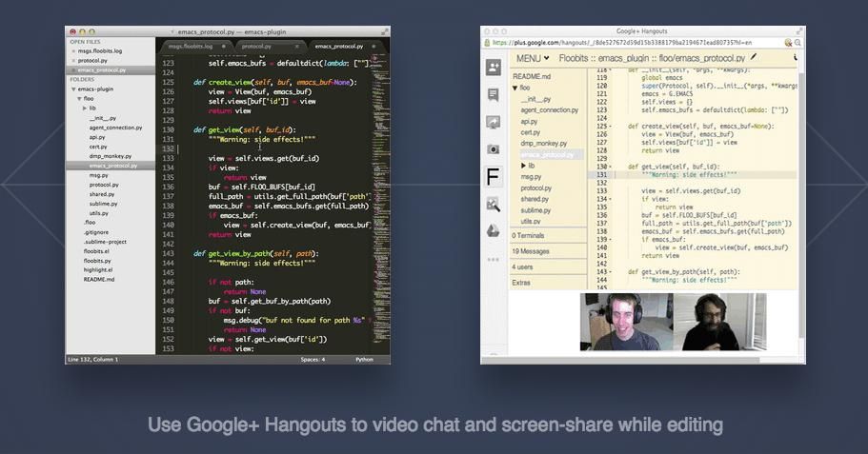The height and width of the screenshot is (454, 868).
Task: Open dmp_monkey.py in Floobits file tree
Action: coord(544,143)
